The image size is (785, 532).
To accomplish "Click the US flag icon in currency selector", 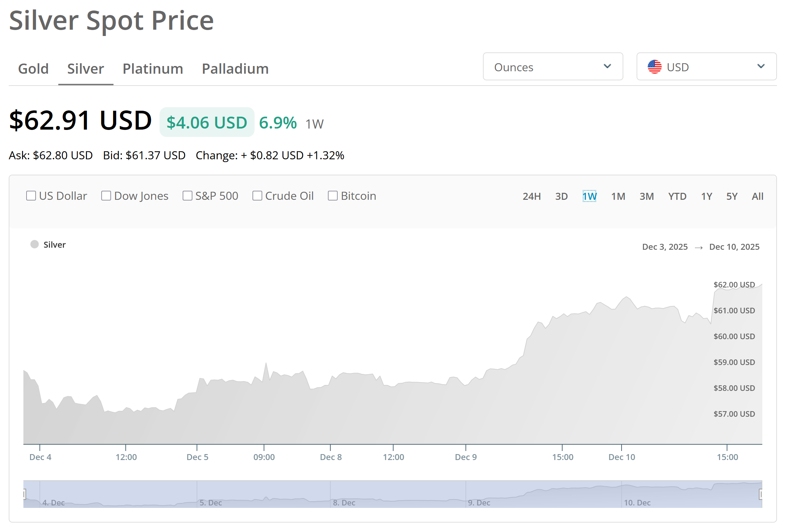I will [654, 67].
